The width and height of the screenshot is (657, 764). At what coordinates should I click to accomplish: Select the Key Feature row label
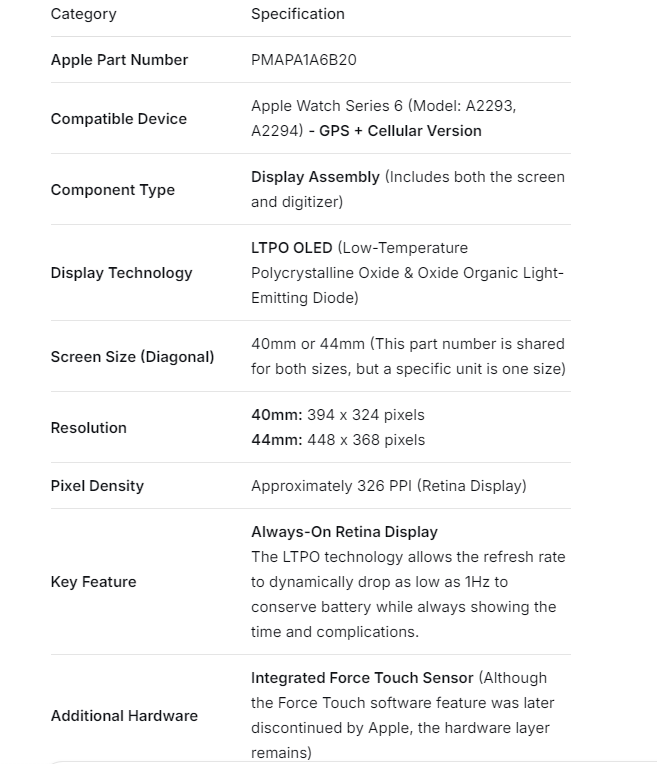[x=93, y=582]
